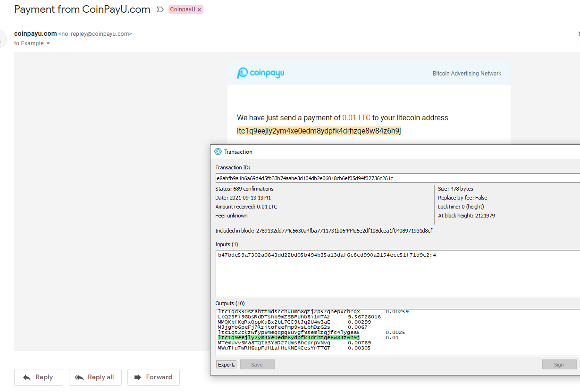Click the Bitcoin Advertising Network text
This screenshot has width=580, height=392.
tap(467, 74)
